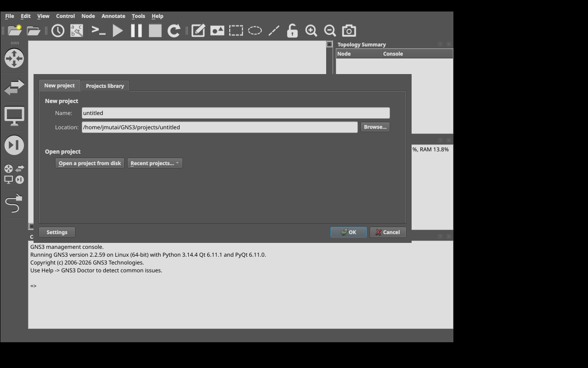Open the Node menu
588x368 pixels.
click(88, 16)
